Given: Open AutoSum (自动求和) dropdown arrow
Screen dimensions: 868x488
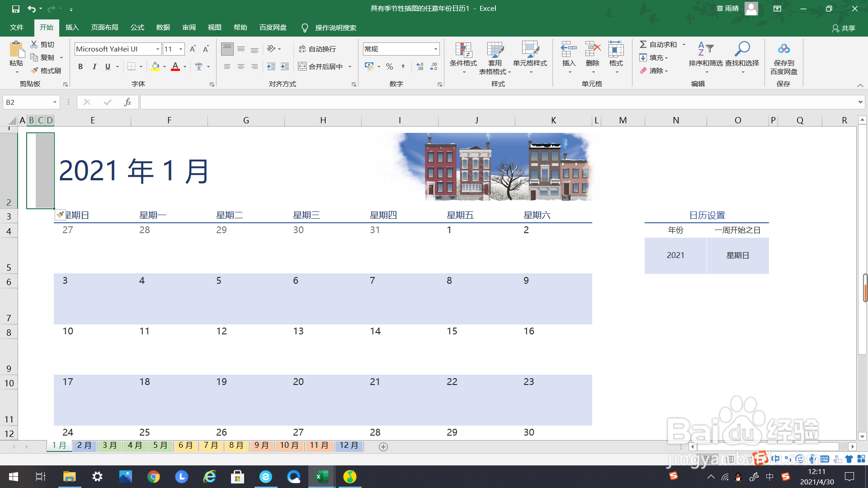Looking at the screenshot, I should tap(684, 44).
